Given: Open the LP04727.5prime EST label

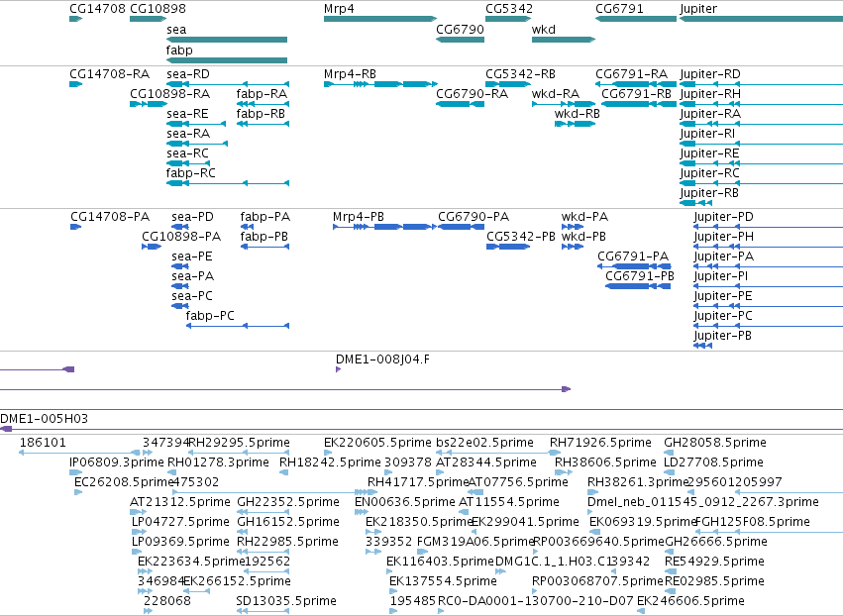Looking at the screenshot, I should (x=180, y=522).
